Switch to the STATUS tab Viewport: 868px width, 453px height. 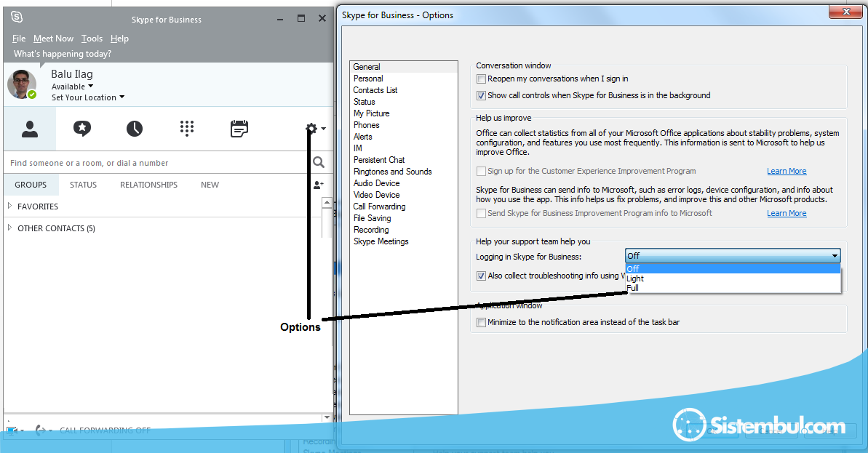pyautogui.click(x=83, y=185)
